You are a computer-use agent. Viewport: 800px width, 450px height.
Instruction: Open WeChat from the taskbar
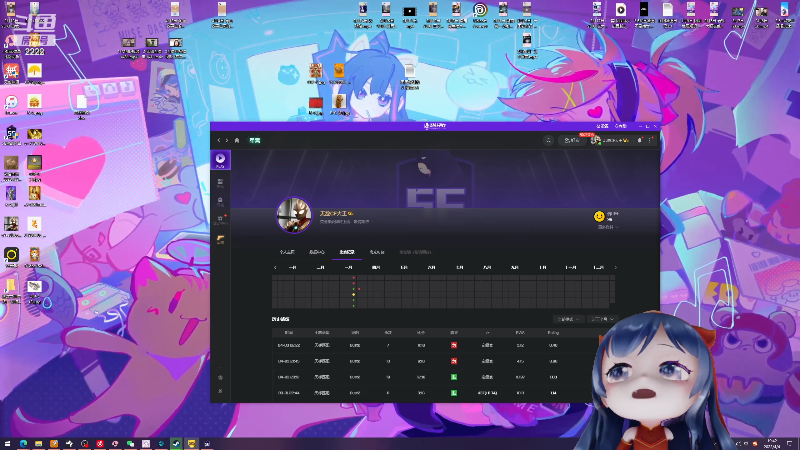point(130,444)
